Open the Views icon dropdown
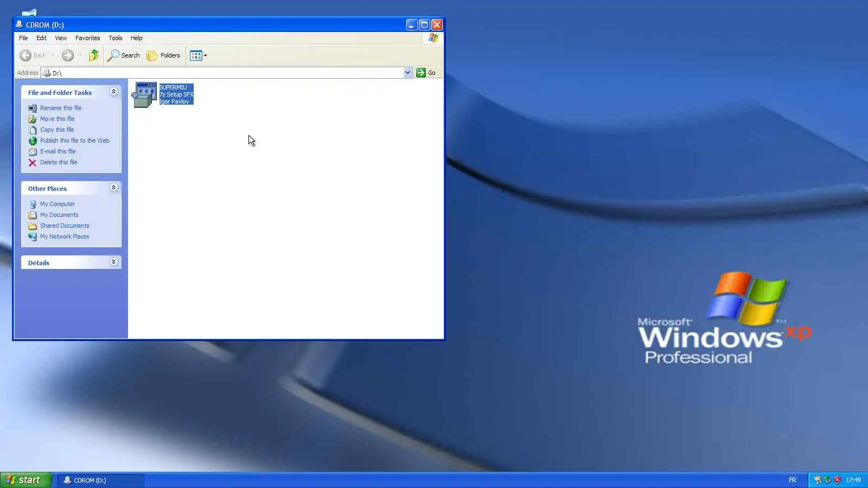The width and height of the screenshot is (868, 488). pyautogui.click(x=198, y=55)
